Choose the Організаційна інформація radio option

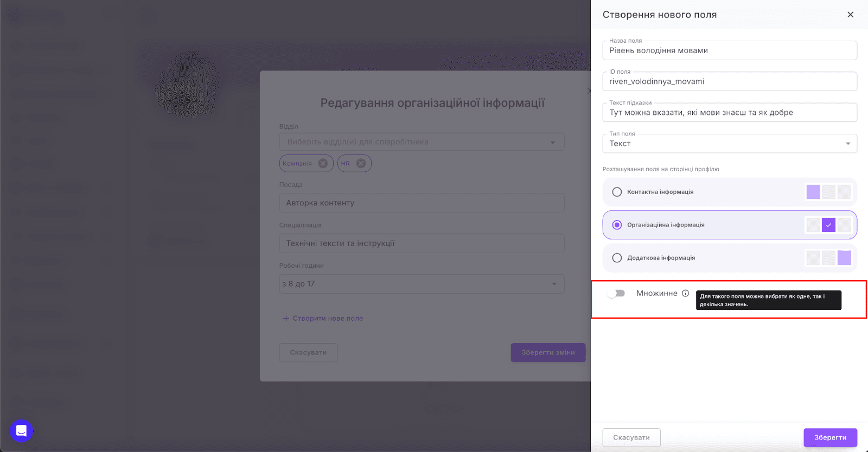click(617, 225)
